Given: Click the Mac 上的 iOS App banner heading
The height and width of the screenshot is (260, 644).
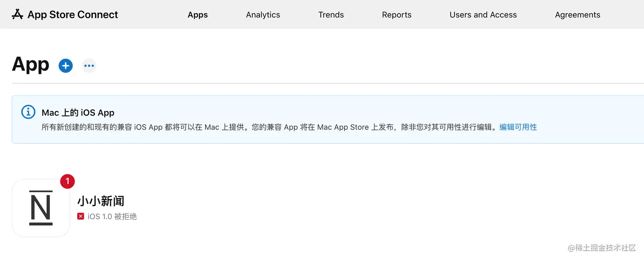Looking at the screenshot, I should 78,113.
